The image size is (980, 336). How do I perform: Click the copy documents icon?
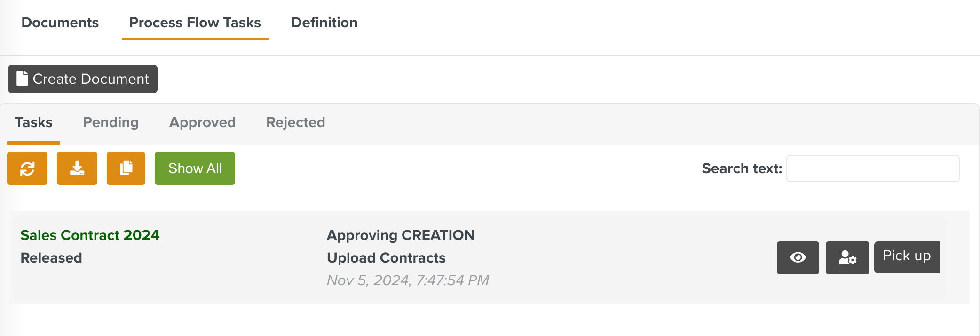point(126,168)
